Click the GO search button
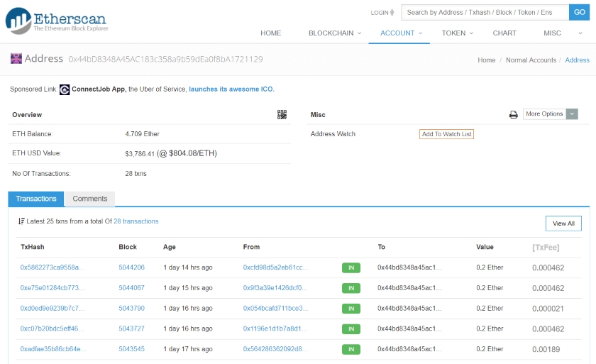Viewport: 596px width, 364px height. tap(579, 12)
